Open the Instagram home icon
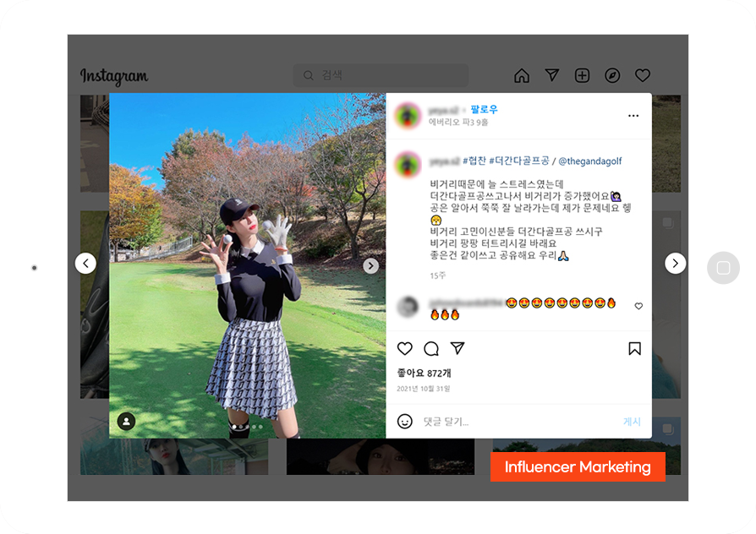 522,76
